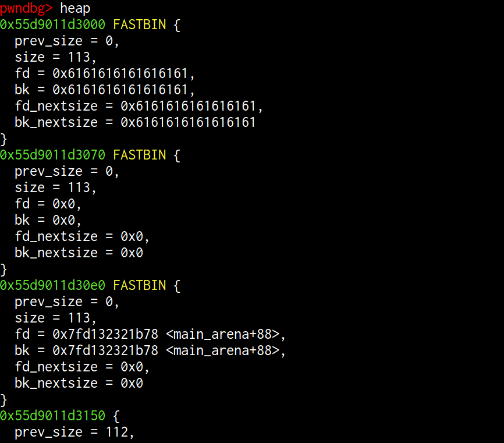This screenshot has width=504, height=443.
Task: Click the typed heap command
Action: pyautogui.click(x=75, y=8)
